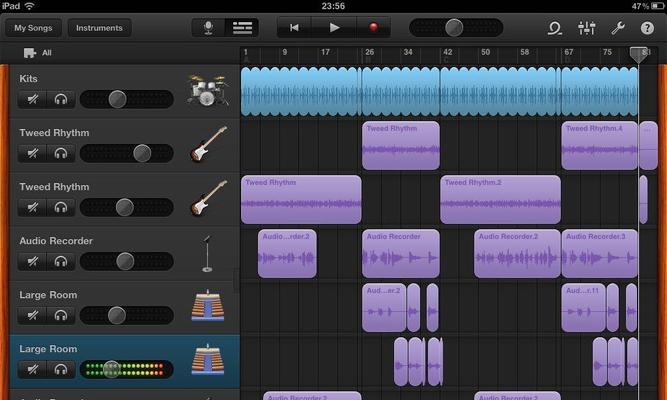Switch to microphone instrument view
The width and height of the screenshot is (667, 400).
point(208,28)
